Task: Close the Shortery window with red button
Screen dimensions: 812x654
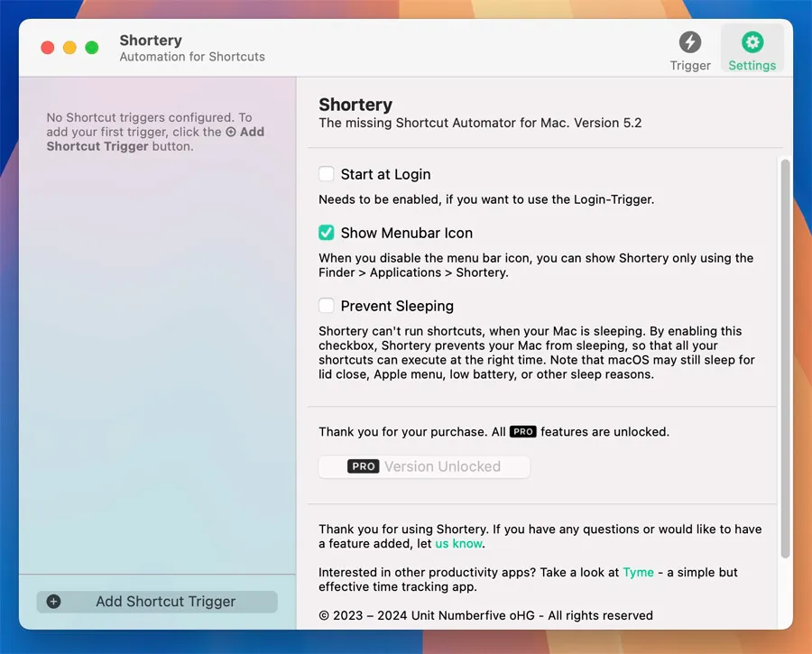Action: [48, 48]
